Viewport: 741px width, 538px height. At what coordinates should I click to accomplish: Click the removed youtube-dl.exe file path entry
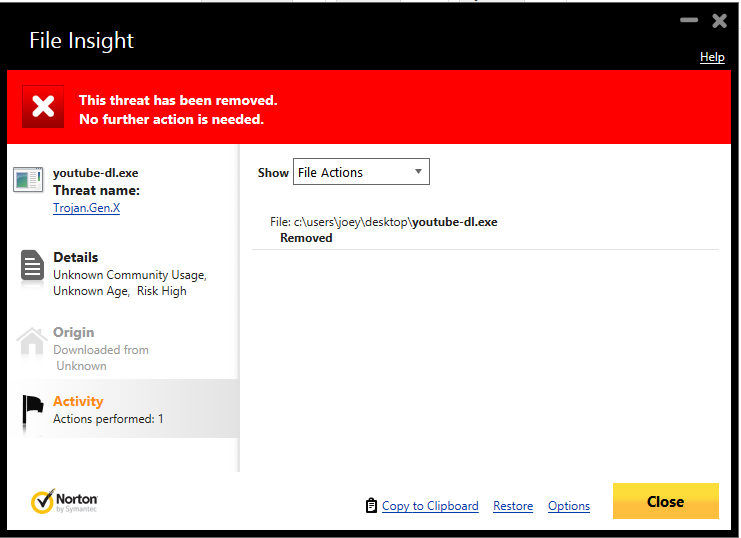tap(384, 222)
